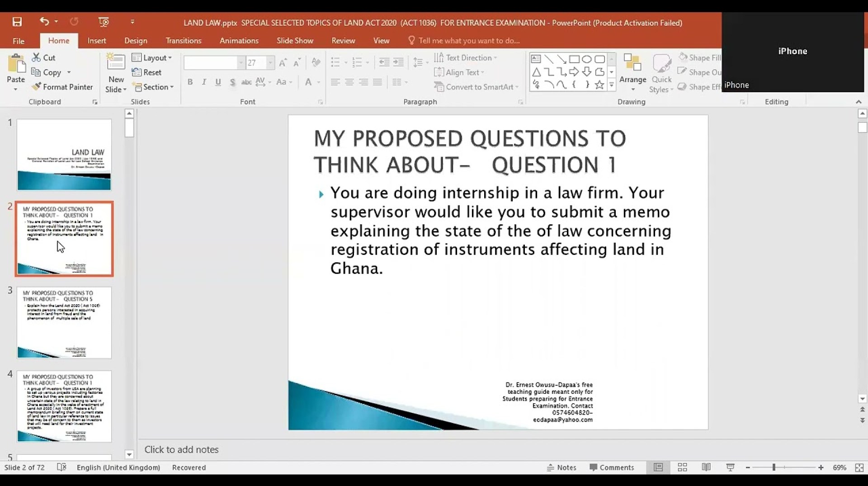
Task: Open the Comments pane
Action: [x=612, y=467]
